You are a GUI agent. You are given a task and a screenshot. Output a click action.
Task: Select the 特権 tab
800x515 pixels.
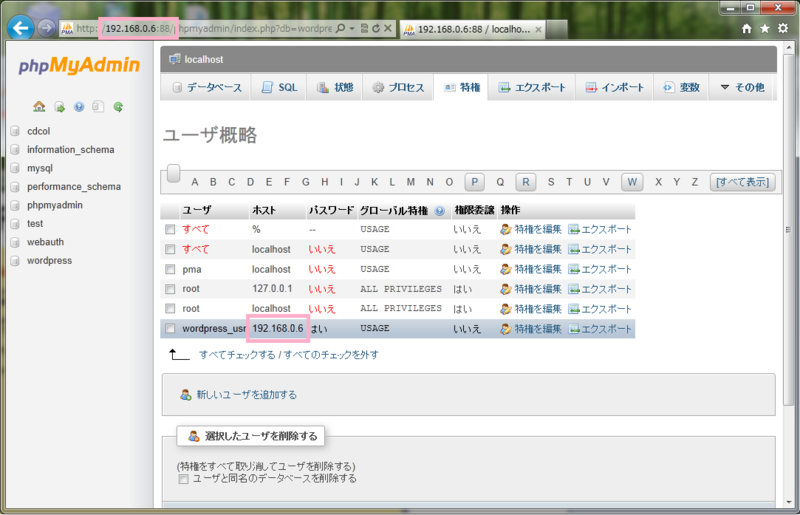tap(461, 87)
